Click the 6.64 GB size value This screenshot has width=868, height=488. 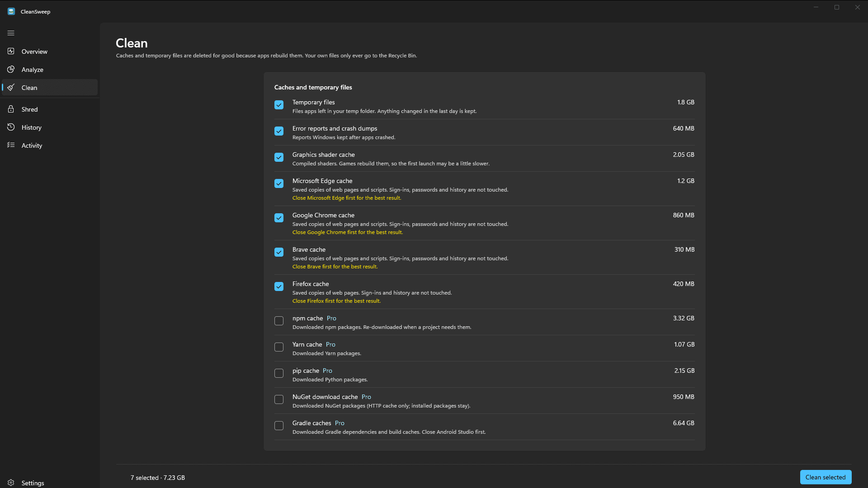pyautogui.click(x=684, y=423)
